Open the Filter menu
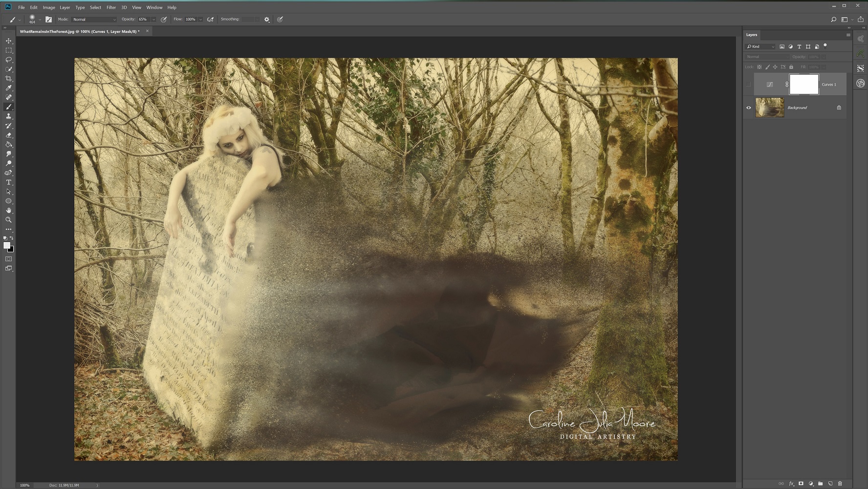868x489 pixels. (111, 7)
